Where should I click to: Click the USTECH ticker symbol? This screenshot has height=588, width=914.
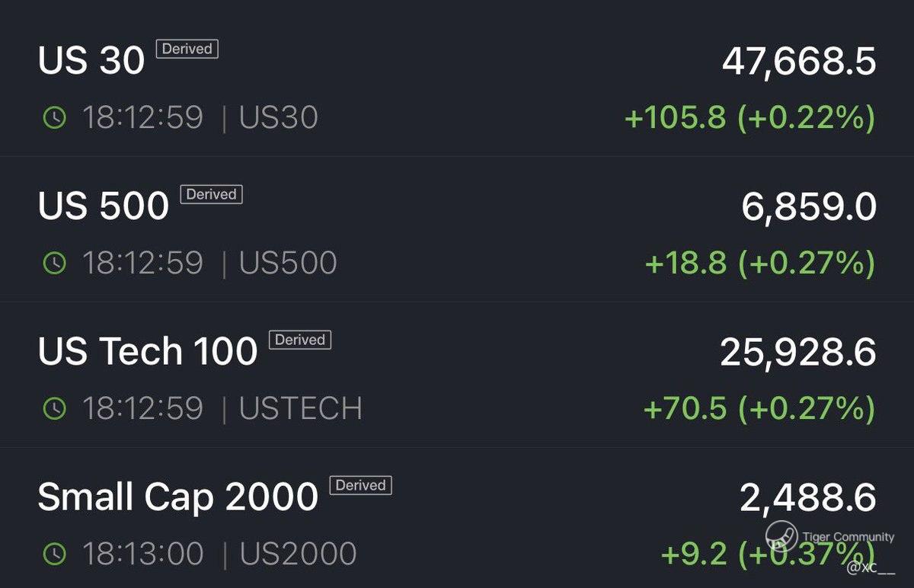[x=301, y=409]
